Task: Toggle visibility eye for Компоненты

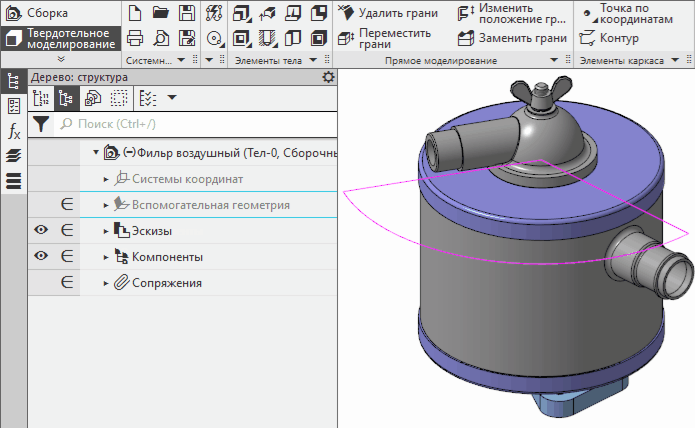Action: pyautogui.click(x=41, y=257)
